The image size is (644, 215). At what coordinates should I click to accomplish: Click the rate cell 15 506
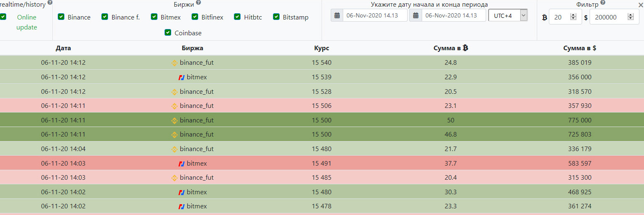(x=322, y=106)
